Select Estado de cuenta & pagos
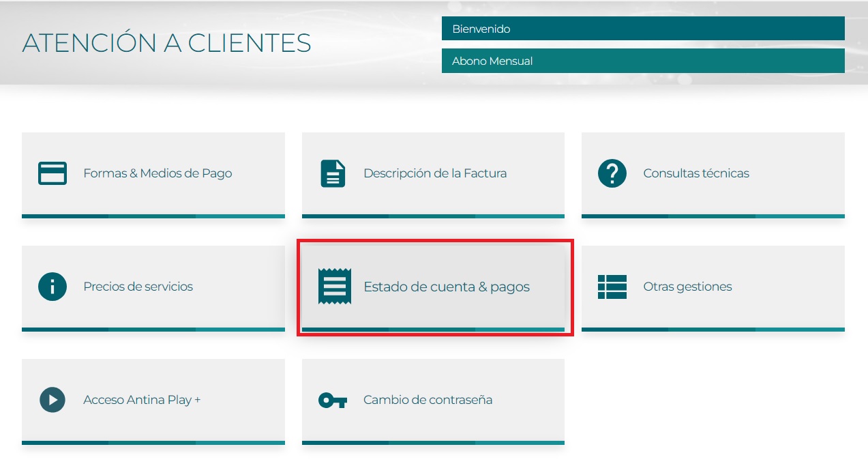This screenshot has width=868, height=464. click(447, 287)
